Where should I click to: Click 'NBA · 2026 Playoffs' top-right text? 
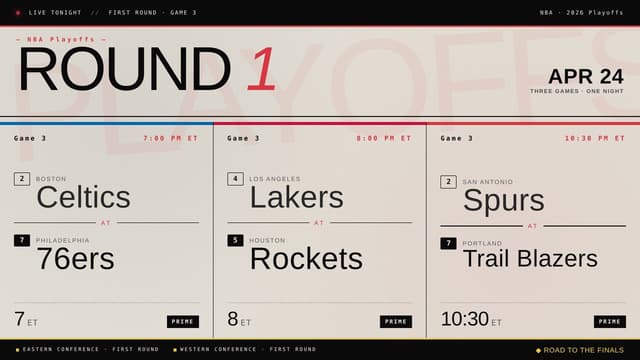(x=582, y=13)
